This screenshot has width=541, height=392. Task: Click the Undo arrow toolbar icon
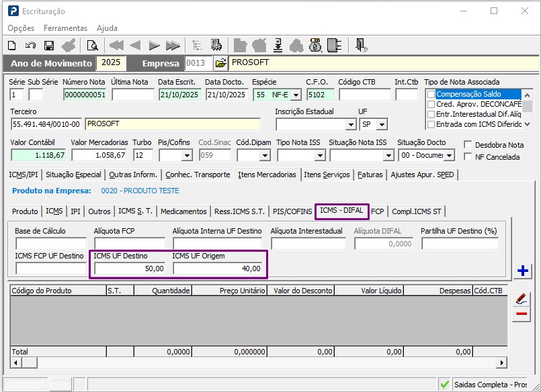[x=30, y=46]
